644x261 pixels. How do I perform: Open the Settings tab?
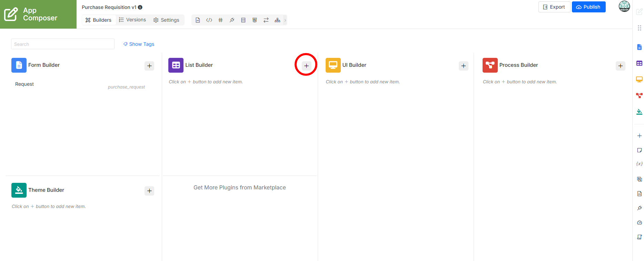tap(166, 20)
